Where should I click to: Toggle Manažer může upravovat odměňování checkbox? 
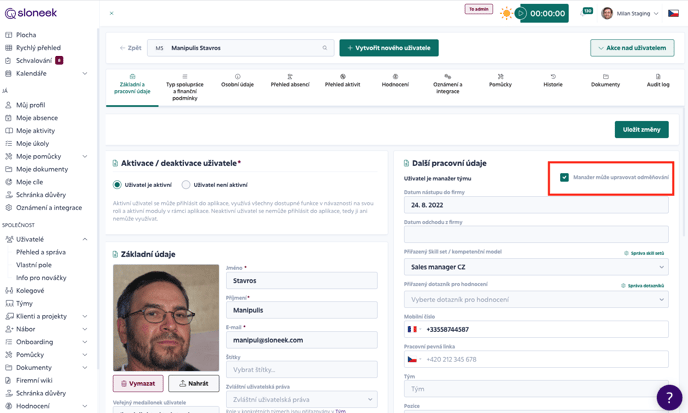[x=564, y=177]
